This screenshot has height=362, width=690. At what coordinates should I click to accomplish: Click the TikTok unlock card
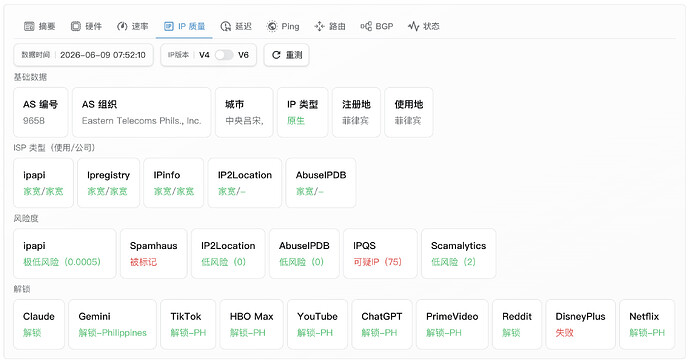[x=188, y=324]
